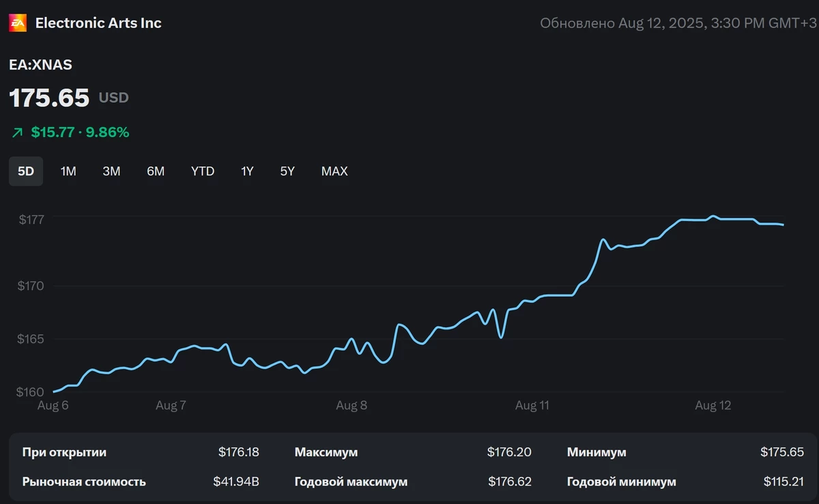Switch to the 1M time range
The width and height of the screenshot is (819, 504).
click(x=68, y=171)
